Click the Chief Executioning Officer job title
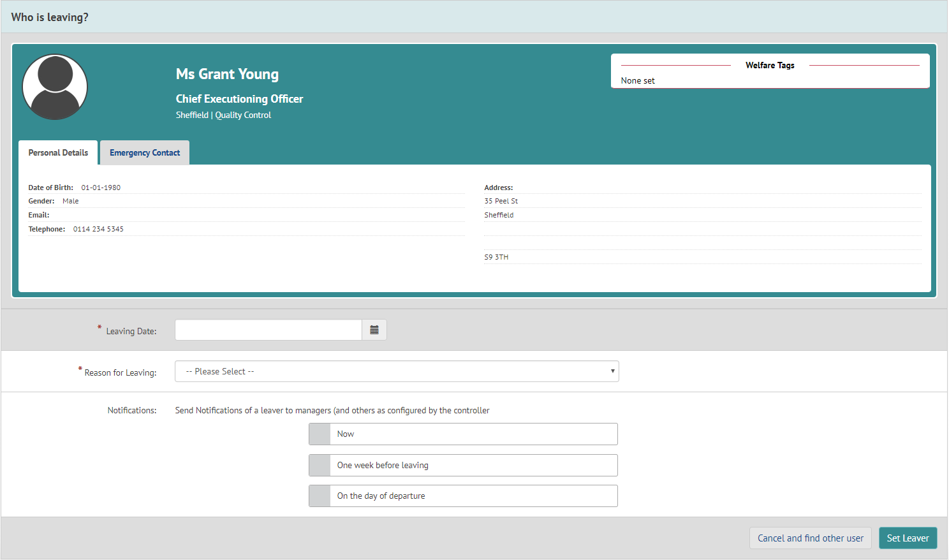Screen dimensions: 949x560 click(x=239, y=99)
